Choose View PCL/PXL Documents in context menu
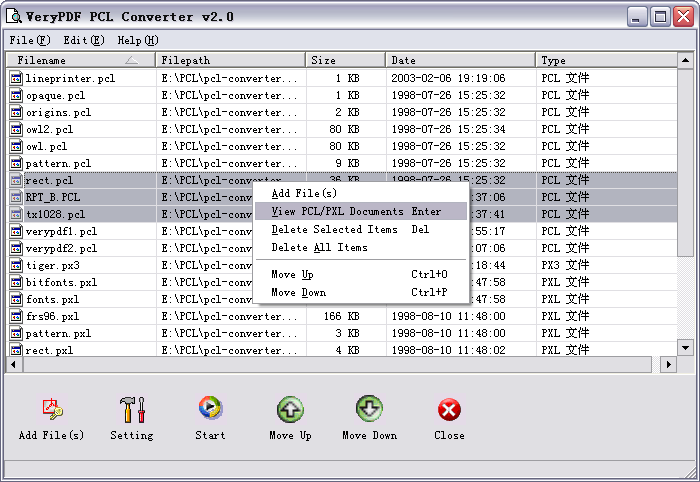This screenshot has width=700, height=482. coord(361,211)
